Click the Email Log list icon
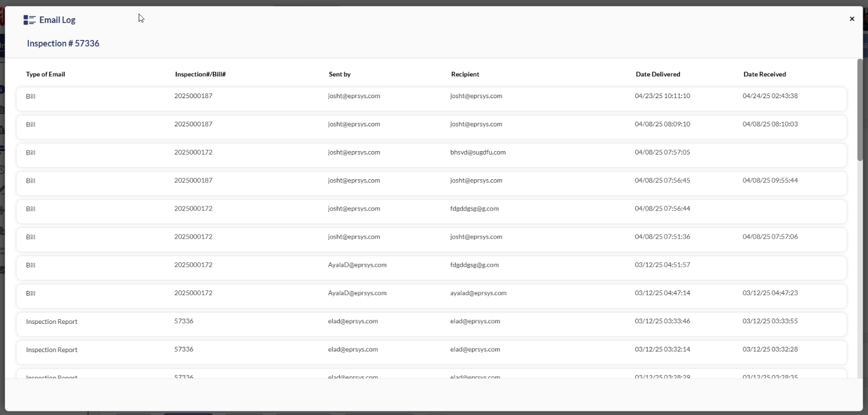868x415 pixels. tap(29, 20)
